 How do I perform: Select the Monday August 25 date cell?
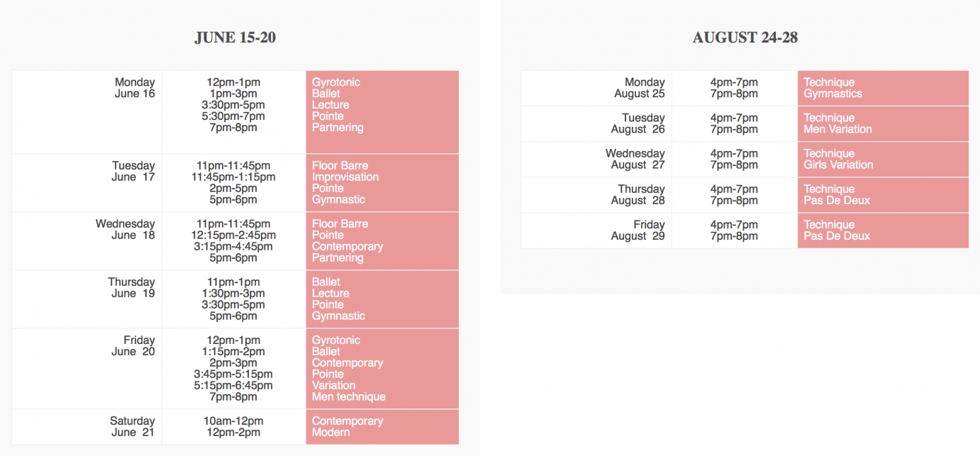click(x=596, y=88)
